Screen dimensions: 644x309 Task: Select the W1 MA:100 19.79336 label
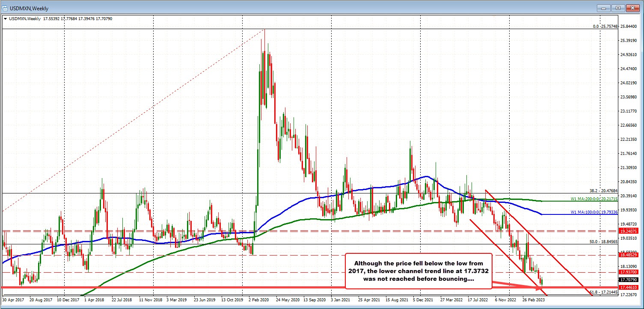[593, 212]
